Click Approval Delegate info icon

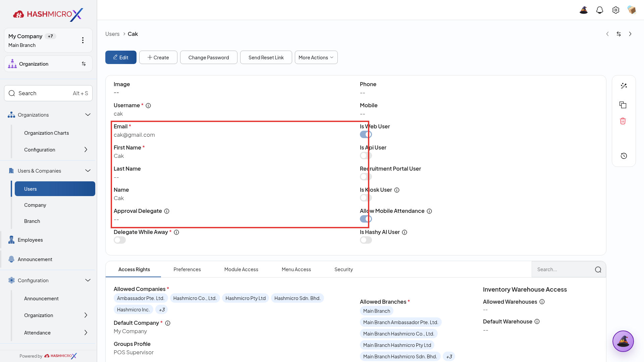167,211
